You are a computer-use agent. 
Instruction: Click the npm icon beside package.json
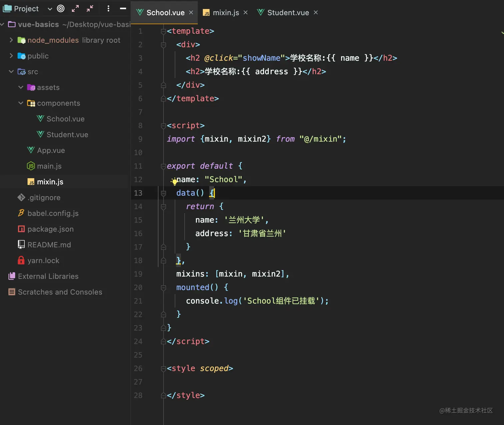pyautogui.click(x=21, y=229)
